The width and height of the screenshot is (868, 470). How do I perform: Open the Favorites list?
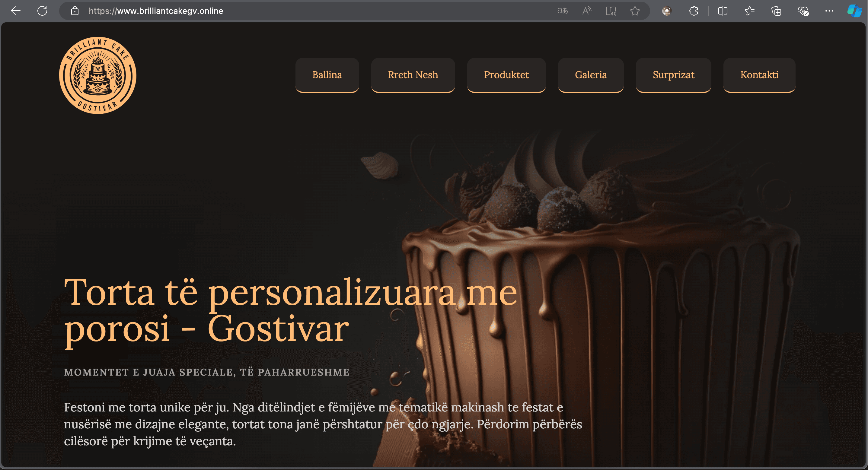pyautogui.click(x=750, y=11)
